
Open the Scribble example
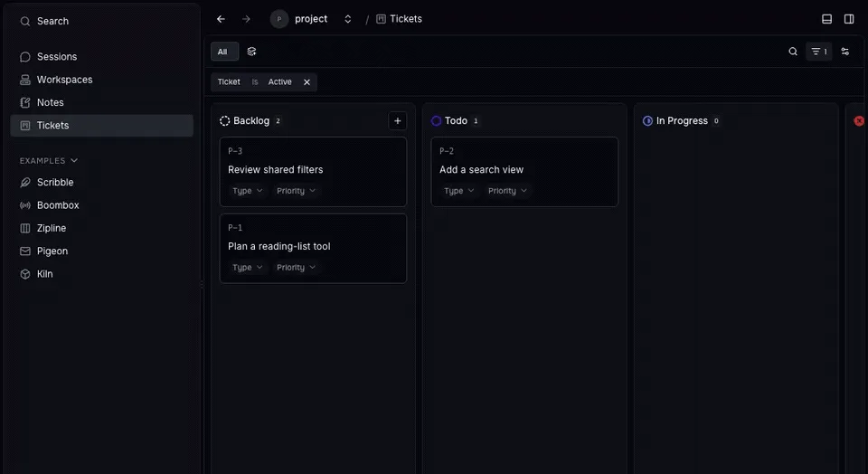pos(102,182)
